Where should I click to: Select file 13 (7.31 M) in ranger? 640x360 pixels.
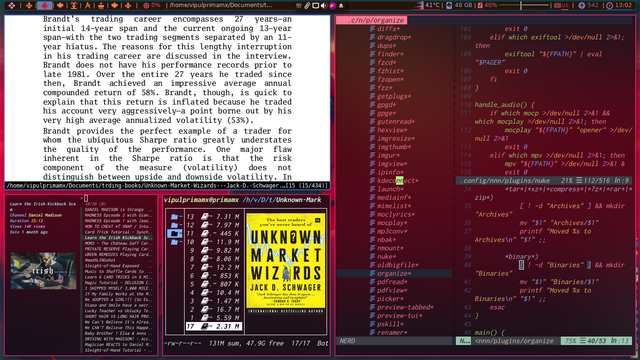point(213,217)
